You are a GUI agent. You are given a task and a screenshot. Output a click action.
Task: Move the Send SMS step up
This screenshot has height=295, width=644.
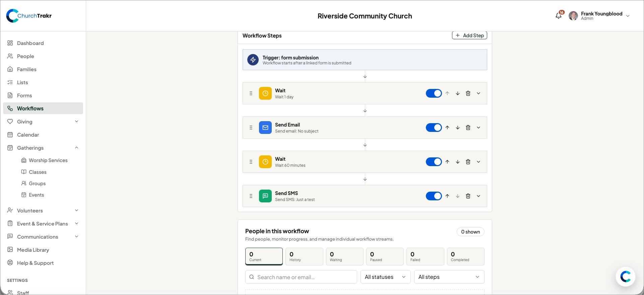click(x=447, y=196)
